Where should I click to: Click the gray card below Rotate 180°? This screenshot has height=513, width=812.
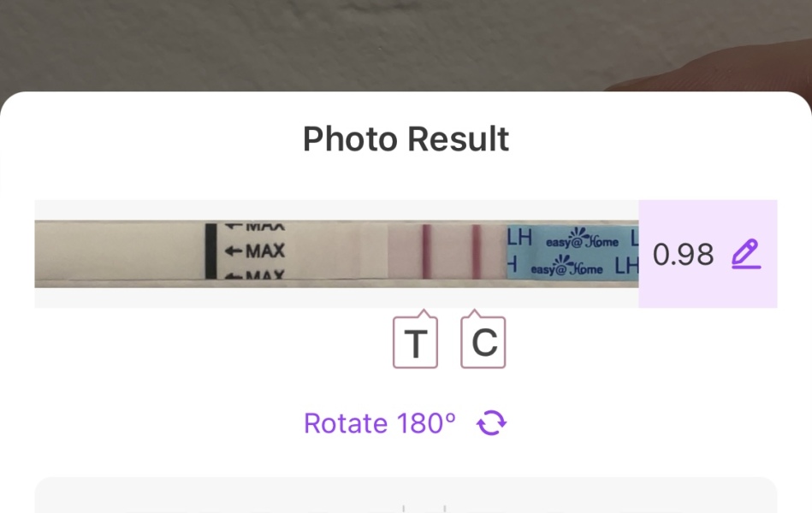406,496
